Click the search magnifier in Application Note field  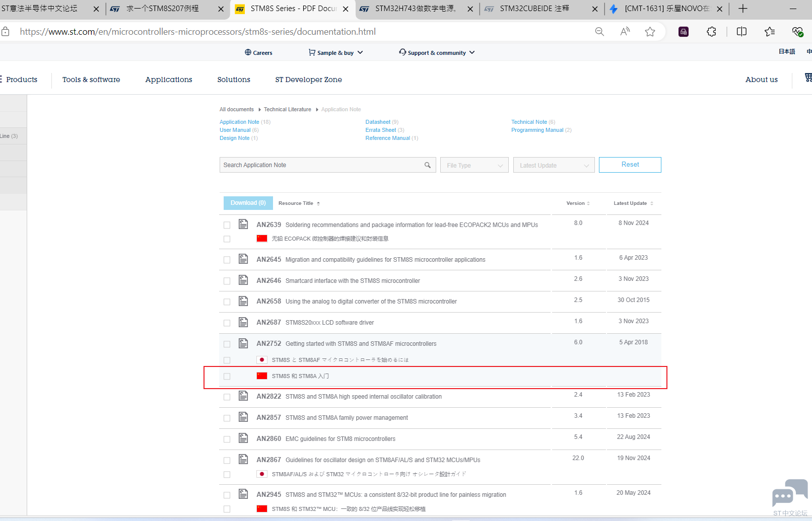pyautogui.click(x=428, y=165)
